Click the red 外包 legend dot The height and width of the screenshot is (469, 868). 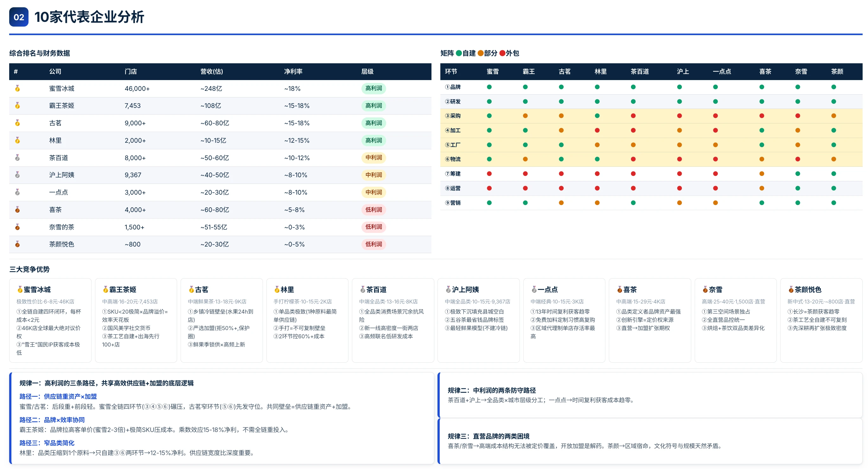(x=502, y=53)
